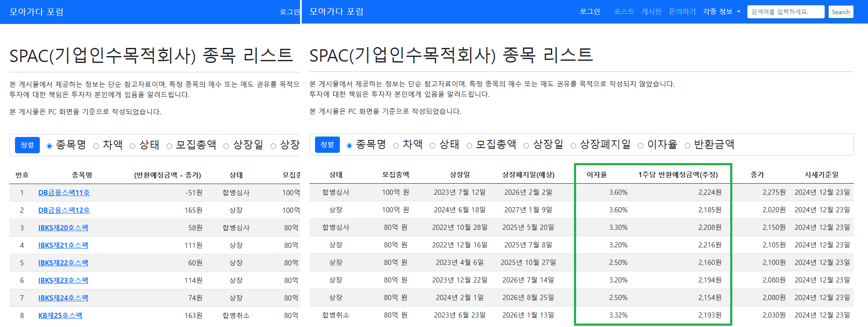
Task: Go to 포스트 in the navbar
Action: pos(624,12)
